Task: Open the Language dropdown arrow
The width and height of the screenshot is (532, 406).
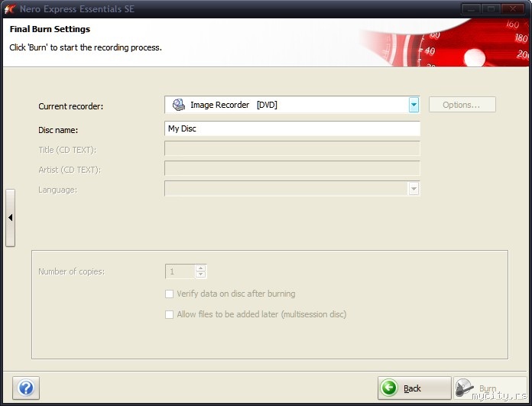Action: coord(414,189)
